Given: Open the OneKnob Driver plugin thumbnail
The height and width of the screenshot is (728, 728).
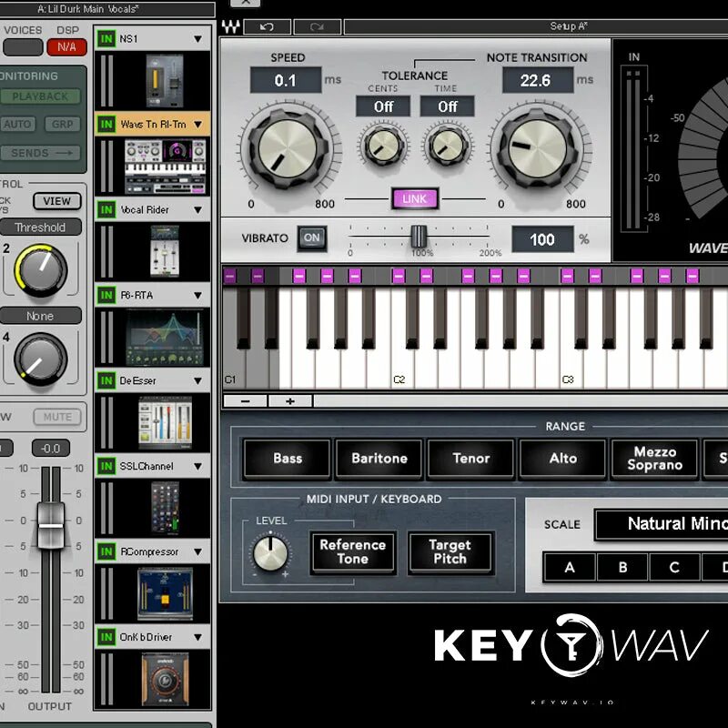Looking at the screenshot, I should coord(165,679).
